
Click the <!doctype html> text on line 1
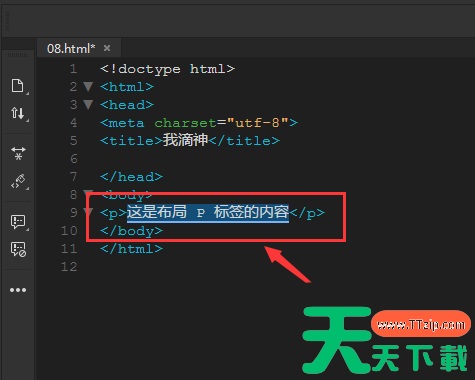(168, 69)
